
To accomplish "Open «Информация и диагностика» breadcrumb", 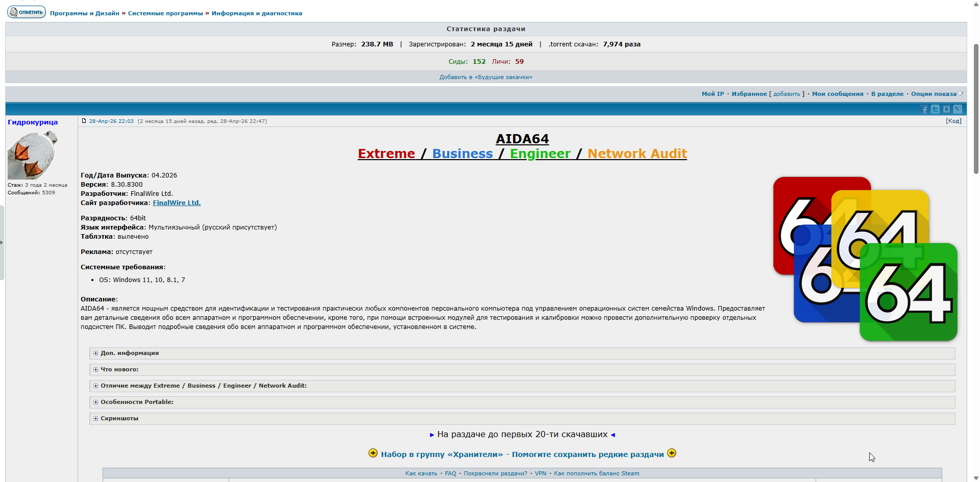I will coord(257,13).
